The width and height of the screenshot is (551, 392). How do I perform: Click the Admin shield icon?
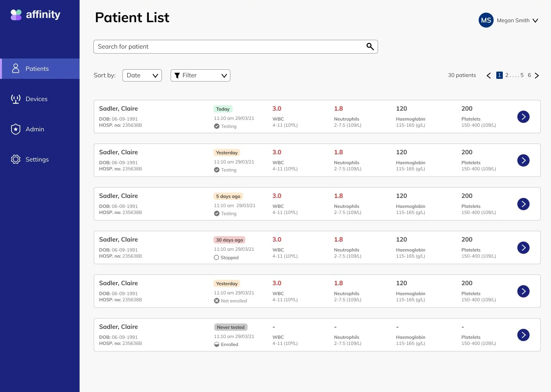tap(16, 129)
